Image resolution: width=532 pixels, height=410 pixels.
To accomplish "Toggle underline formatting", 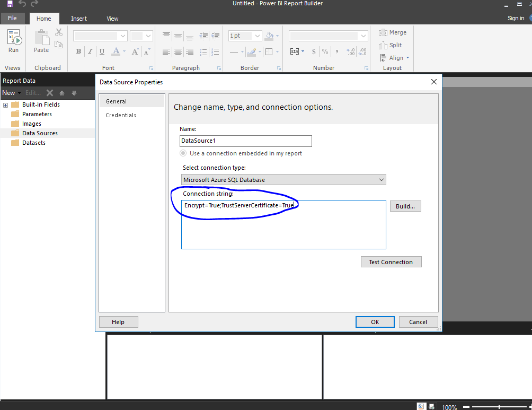I will (102, 51).
